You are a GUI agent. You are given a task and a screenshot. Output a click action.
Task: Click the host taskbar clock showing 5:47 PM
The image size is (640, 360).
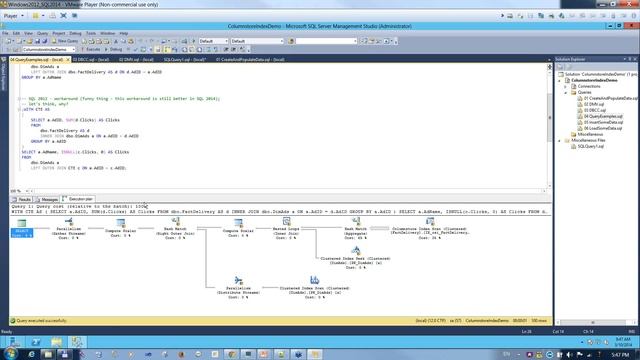[620, 355]
